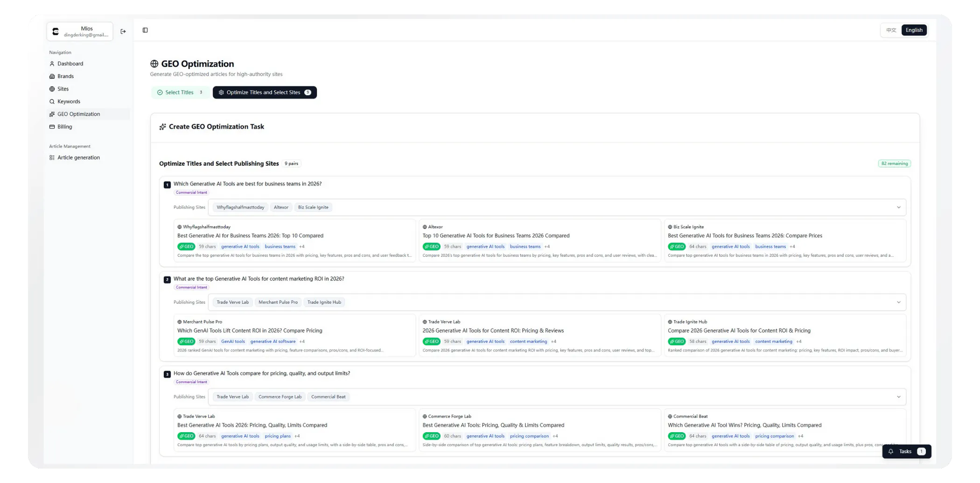Viewport: 980px width, 483px height.
Task: Click GEO badge on Trade Ignite Hub card
Action: pyautogui.click(x=677, y=342)
